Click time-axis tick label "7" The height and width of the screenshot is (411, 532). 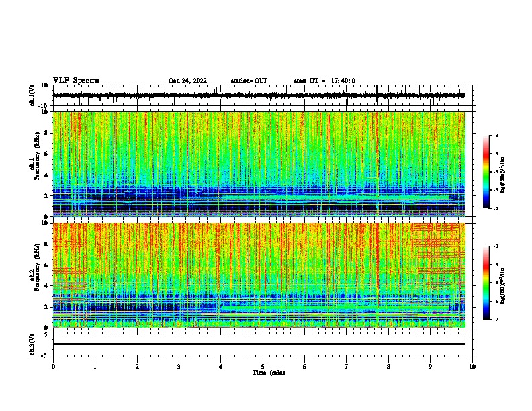347,367
